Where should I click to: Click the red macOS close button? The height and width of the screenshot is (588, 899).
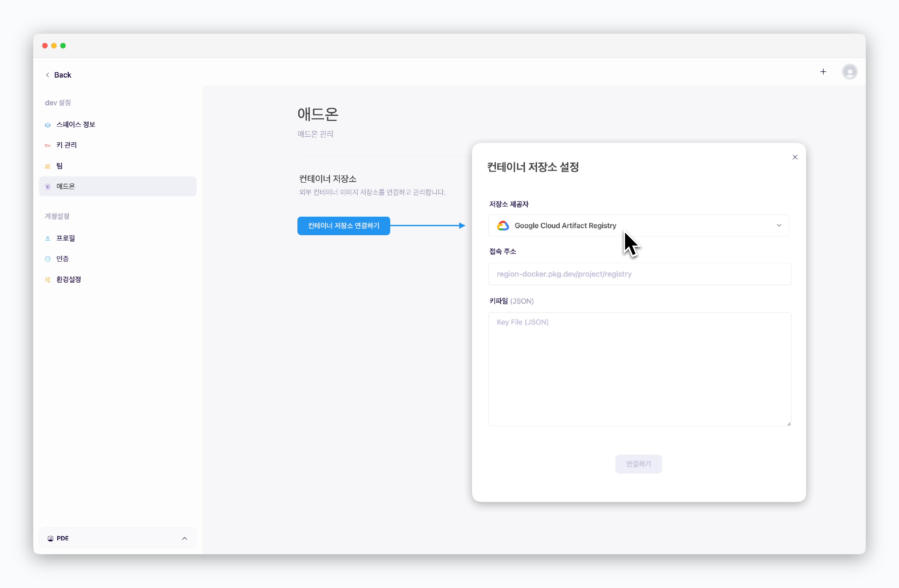[45, 46]
